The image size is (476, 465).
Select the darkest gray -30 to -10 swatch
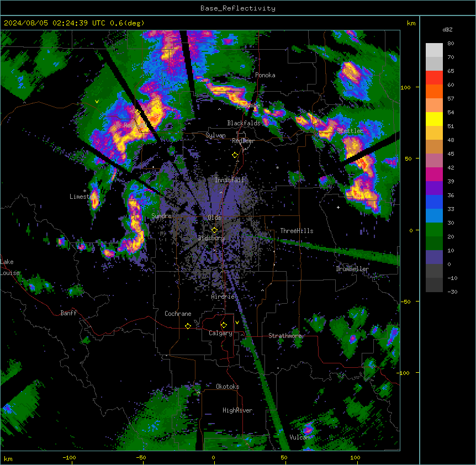pyautogui.click(x=434, y=285)
